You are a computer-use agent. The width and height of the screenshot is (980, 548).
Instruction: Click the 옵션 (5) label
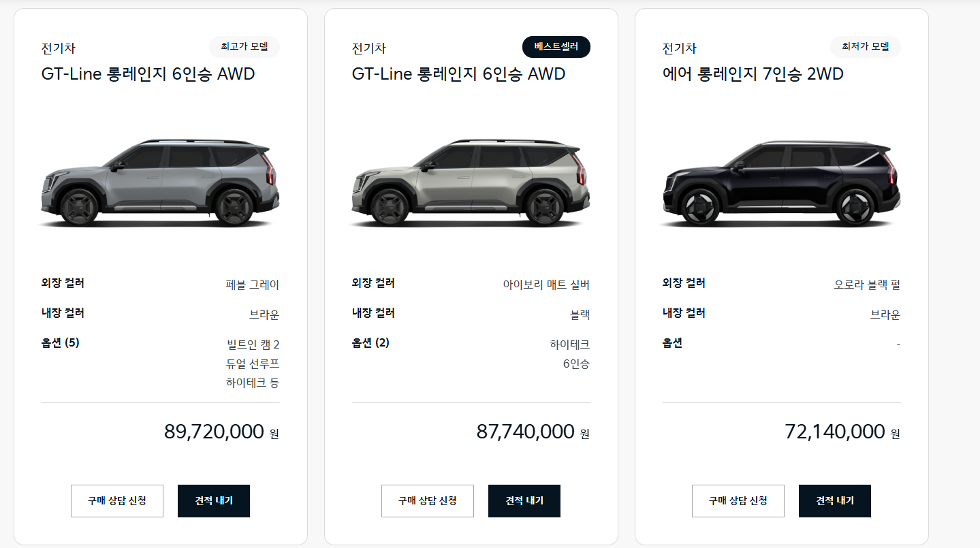pyautogui.click(x=61, y=343)
